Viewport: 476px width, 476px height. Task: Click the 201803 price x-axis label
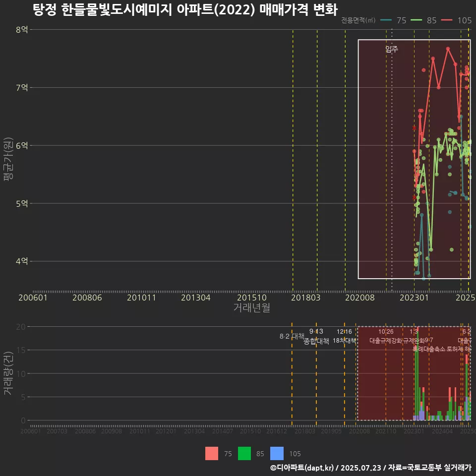306,297
